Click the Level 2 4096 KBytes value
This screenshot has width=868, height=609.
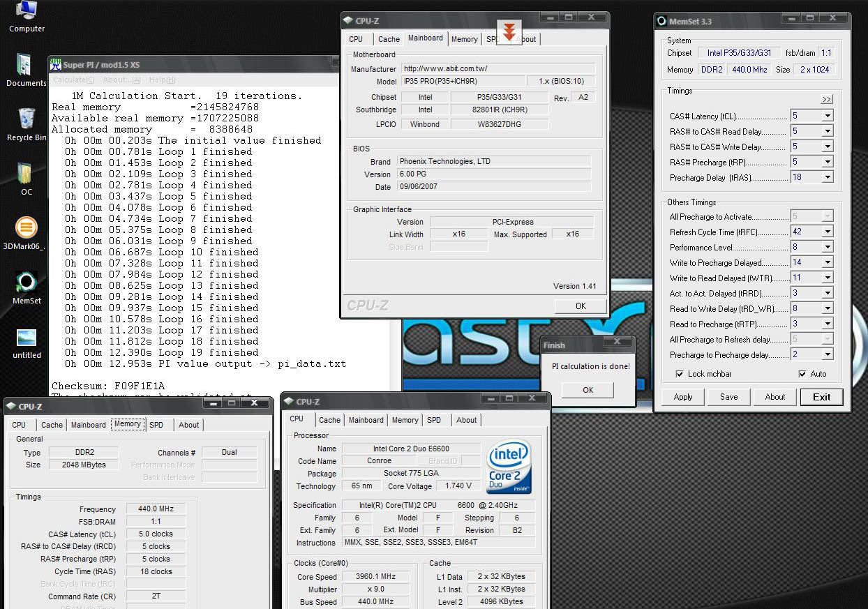[500, 601]
